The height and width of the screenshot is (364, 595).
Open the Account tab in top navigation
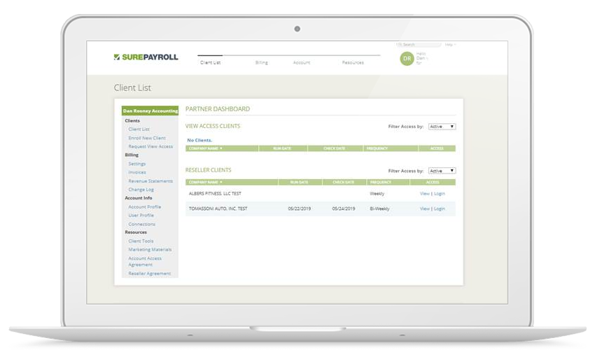coord(301,62)
